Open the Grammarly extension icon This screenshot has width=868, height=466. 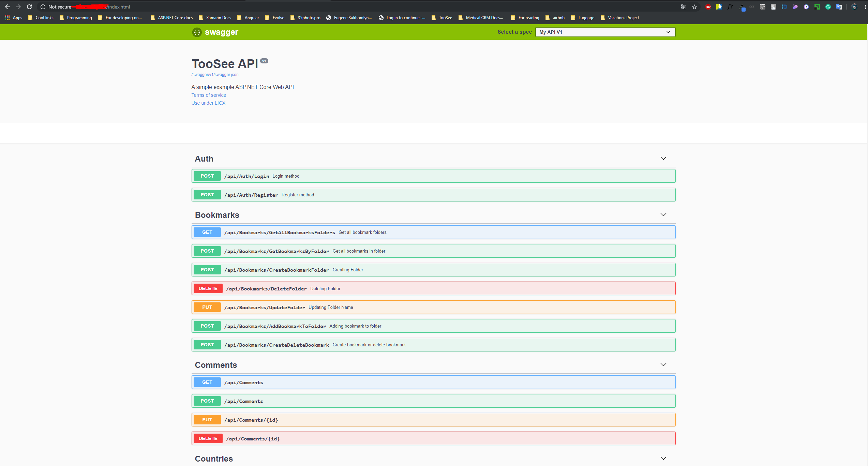tap(828, 7)
